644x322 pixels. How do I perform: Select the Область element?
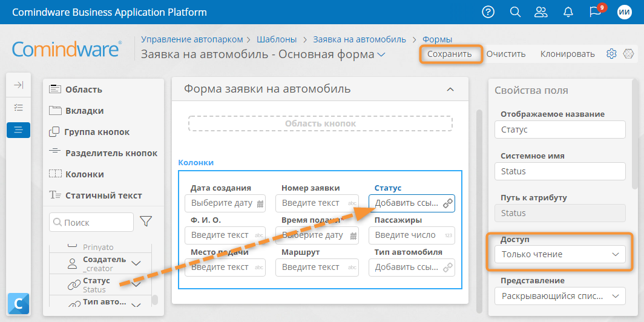(76, 90)
